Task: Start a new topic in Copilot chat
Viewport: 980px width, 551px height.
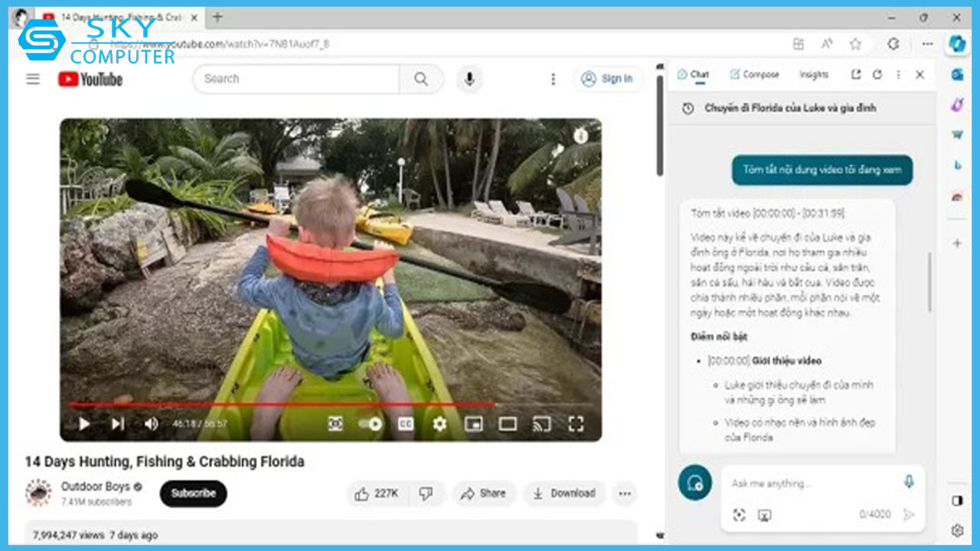Action: (695, 483)
